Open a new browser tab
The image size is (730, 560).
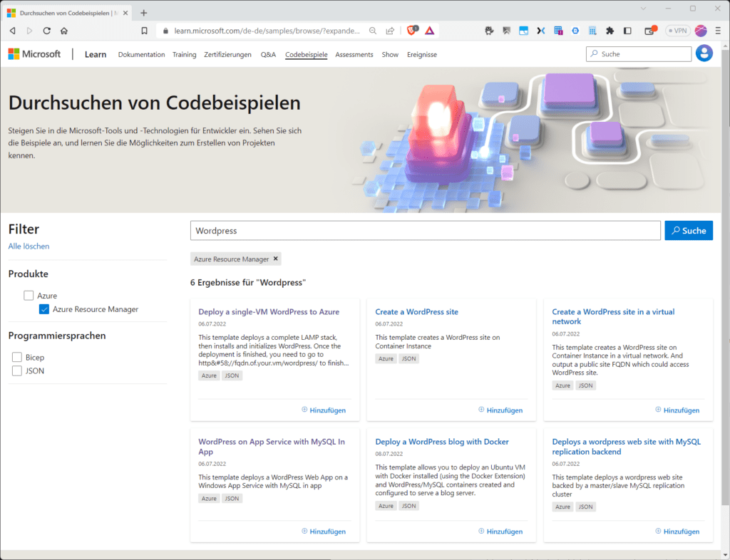[143, 13]
